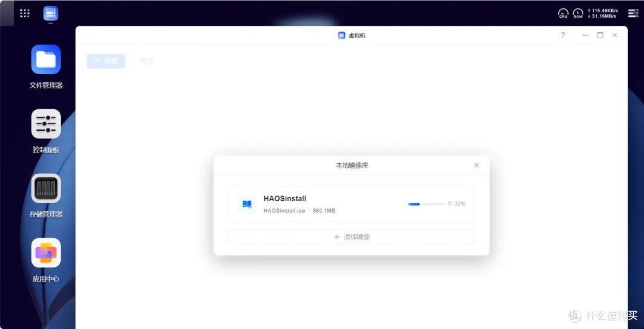Maximize the 虚拟机 window

coord(600,35)
